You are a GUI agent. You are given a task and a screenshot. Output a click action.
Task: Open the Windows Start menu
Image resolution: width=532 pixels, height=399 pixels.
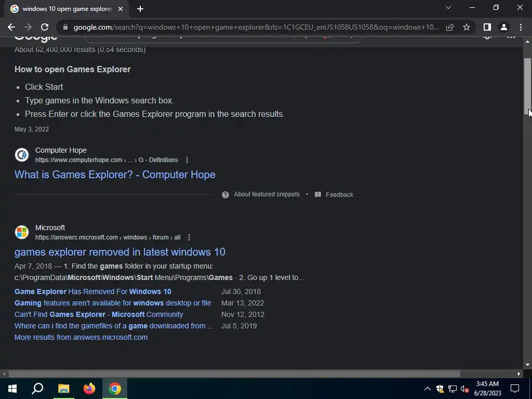12,389
